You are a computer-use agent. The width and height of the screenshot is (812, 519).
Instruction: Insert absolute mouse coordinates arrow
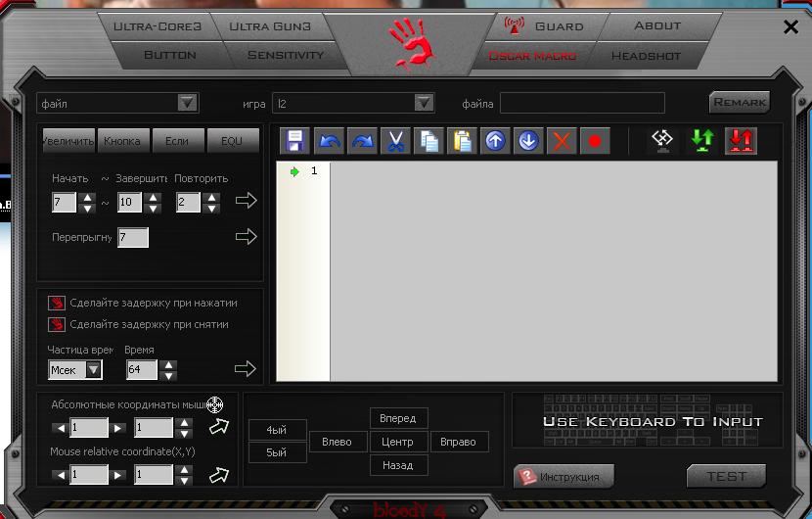(x=218, y=427)
